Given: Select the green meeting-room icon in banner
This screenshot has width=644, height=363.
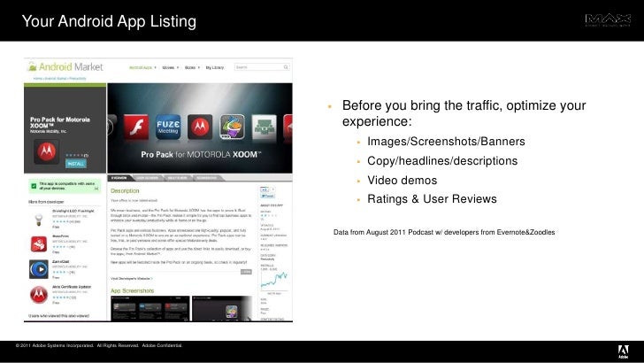Looking at the screenshot, I should (264, 127).
